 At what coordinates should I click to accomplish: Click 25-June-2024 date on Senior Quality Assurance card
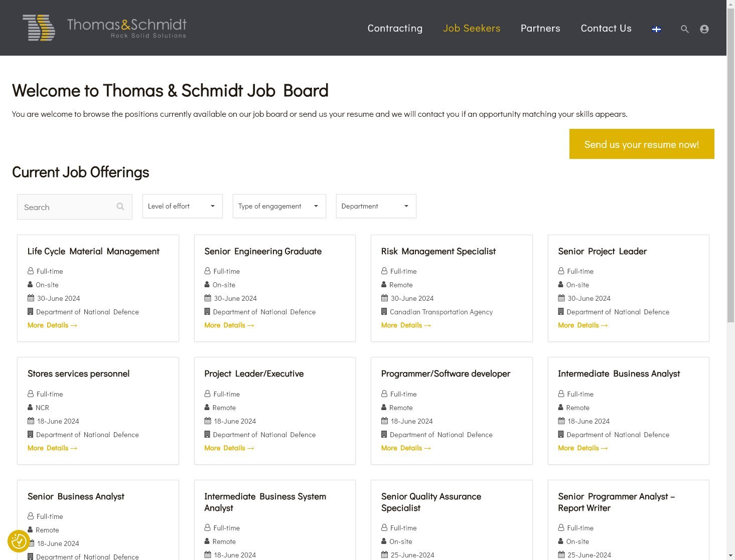tap(412, 555)
